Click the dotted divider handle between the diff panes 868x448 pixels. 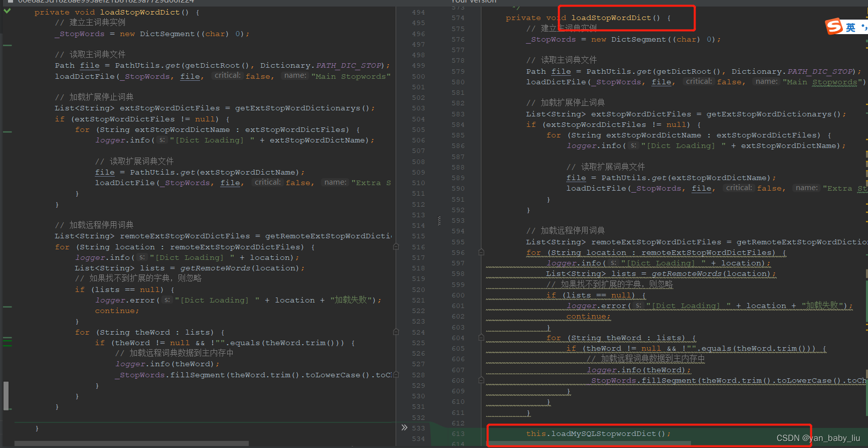[x=439, y=221]
